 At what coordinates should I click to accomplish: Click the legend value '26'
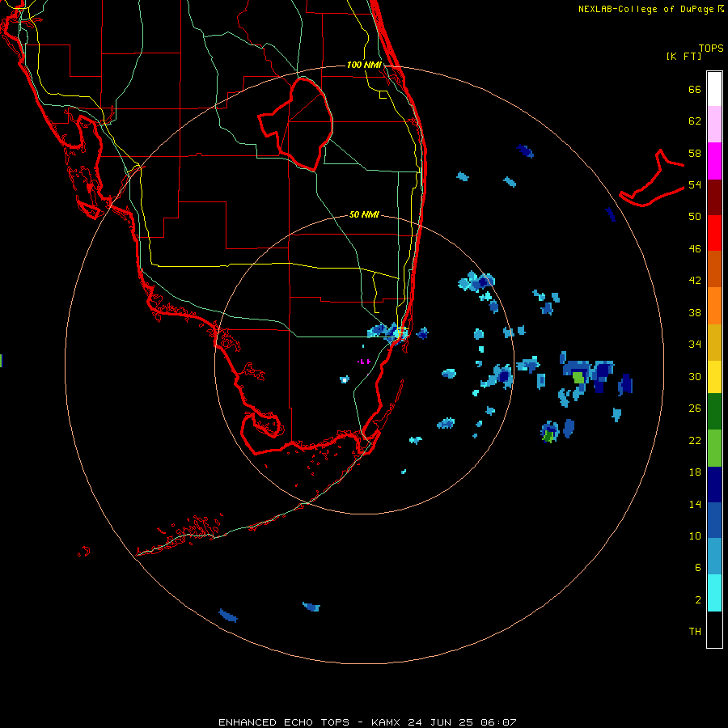tap(695, 408)
